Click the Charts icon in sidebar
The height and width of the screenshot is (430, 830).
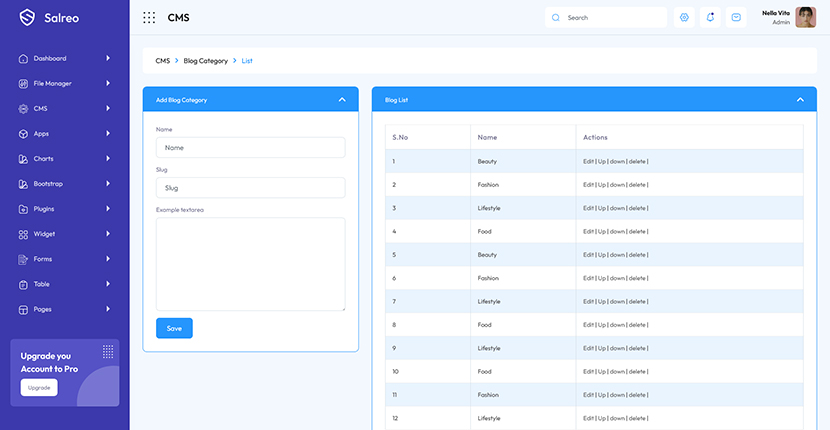(24, 159)
